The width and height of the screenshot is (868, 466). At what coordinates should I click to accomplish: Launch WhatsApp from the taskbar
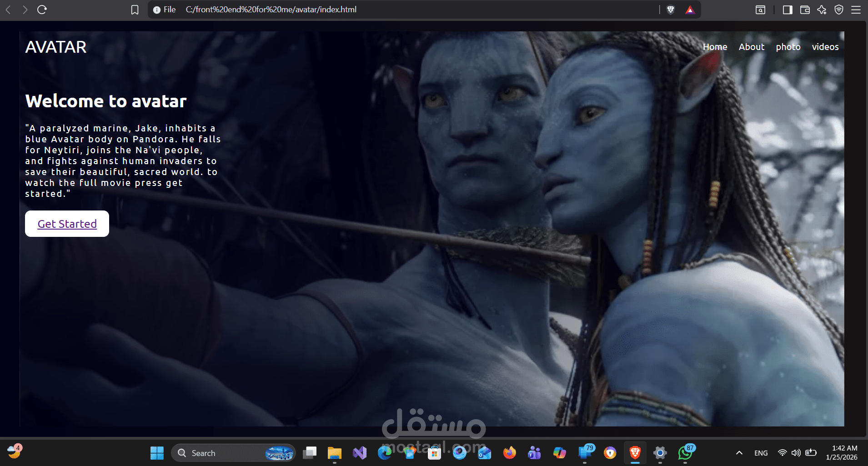684,453
